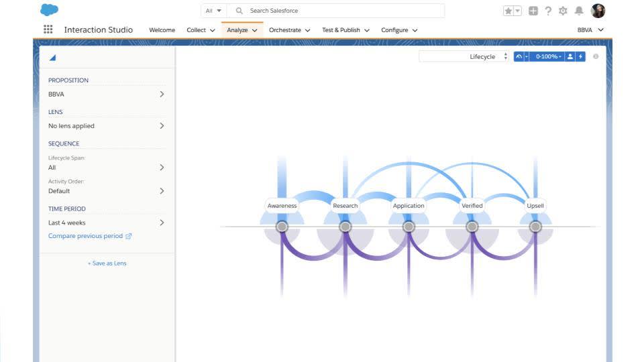Open the Analyze menu
644x362 pixels.
[x=242, y=30]
